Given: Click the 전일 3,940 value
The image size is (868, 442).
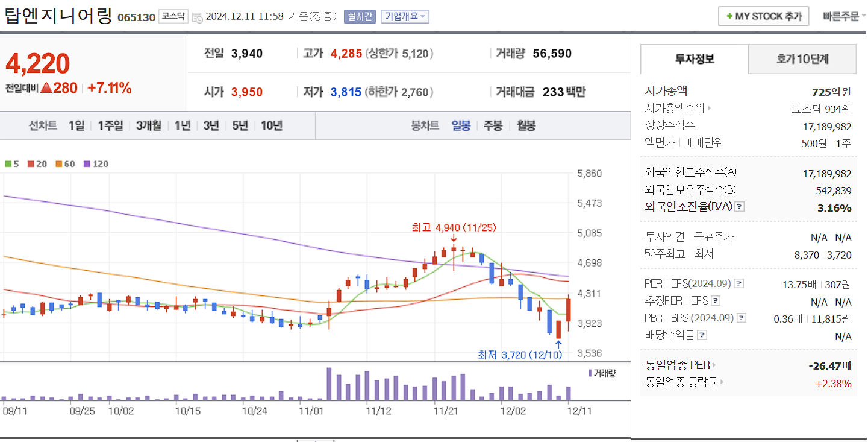Looking at the screenshot, I should tap(247, 54).
